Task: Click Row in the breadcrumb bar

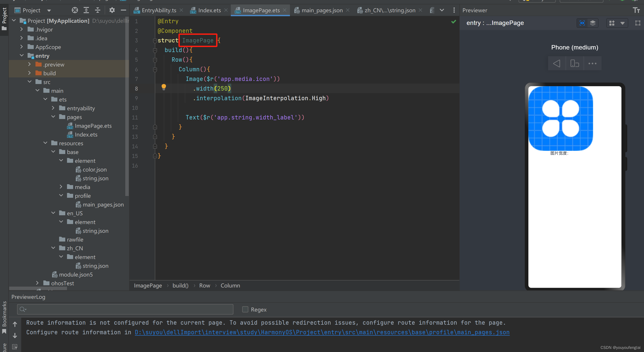Action: pyautogui.click(x=205, y=285)
